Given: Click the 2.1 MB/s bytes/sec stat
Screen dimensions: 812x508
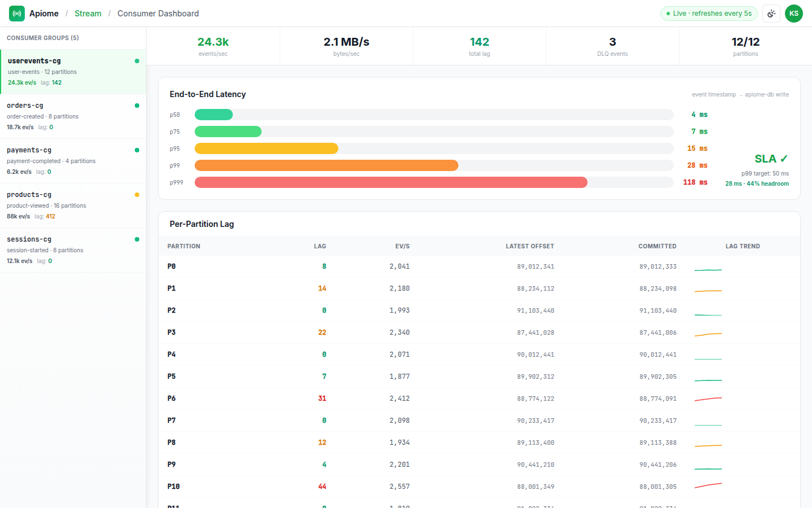Looking at the screenshot, I should click(346, 46).
